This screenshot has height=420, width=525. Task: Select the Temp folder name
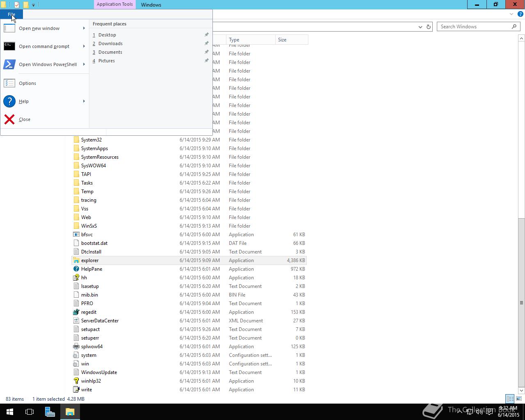[x=87, y=192]
